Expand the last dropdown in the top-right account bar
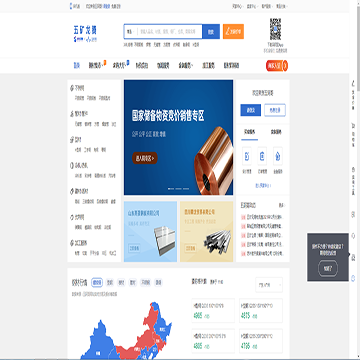360x360 pixels. [282, 6]
